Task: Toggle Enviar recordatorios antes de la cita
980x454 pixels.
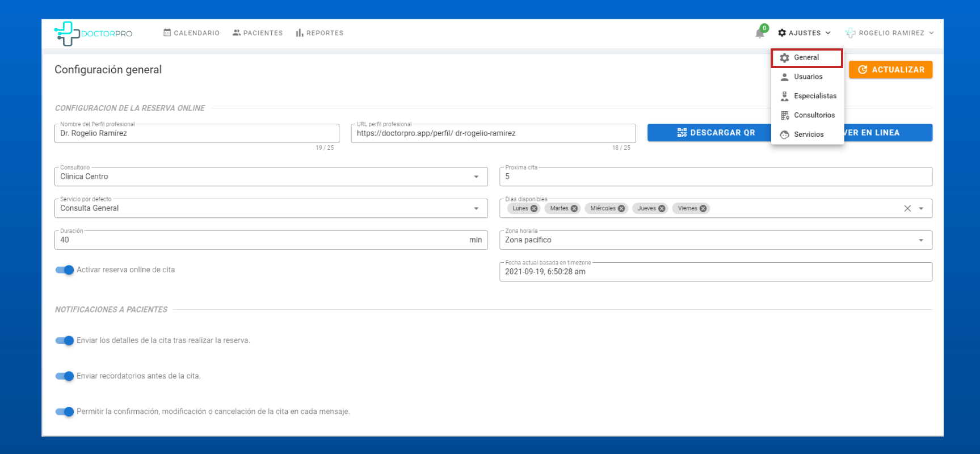Action: point(65,376)
